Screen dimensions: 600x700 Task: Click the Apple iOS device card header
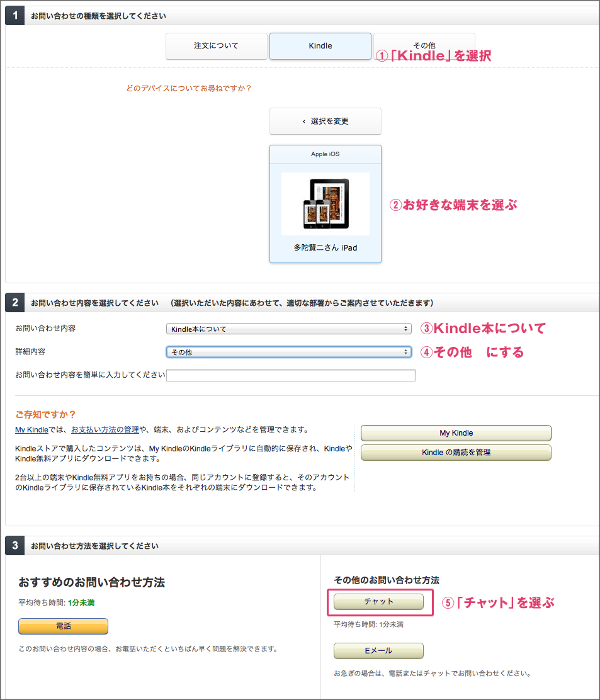point(325,154)
